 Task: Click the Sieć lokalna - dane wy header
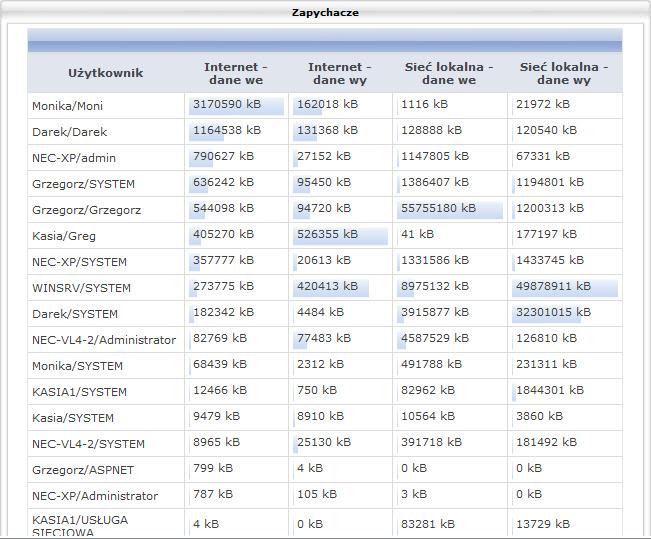pyautogui.click(x=564, y=73)
